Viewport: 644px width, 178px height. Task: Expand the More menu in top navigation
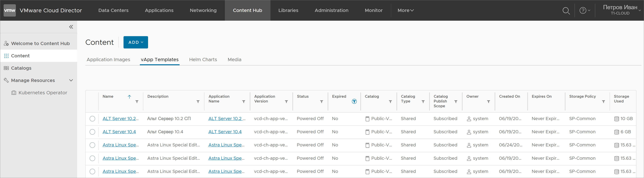(405, 10)
